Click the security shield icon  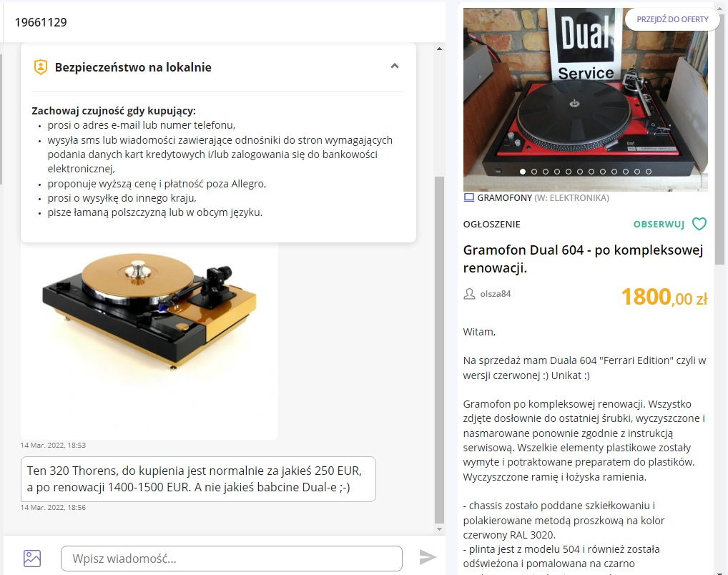coord(41,67)
